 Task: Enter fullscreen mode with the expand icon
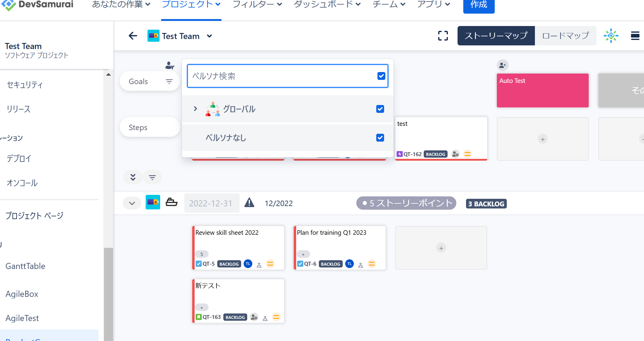[443, 36]
